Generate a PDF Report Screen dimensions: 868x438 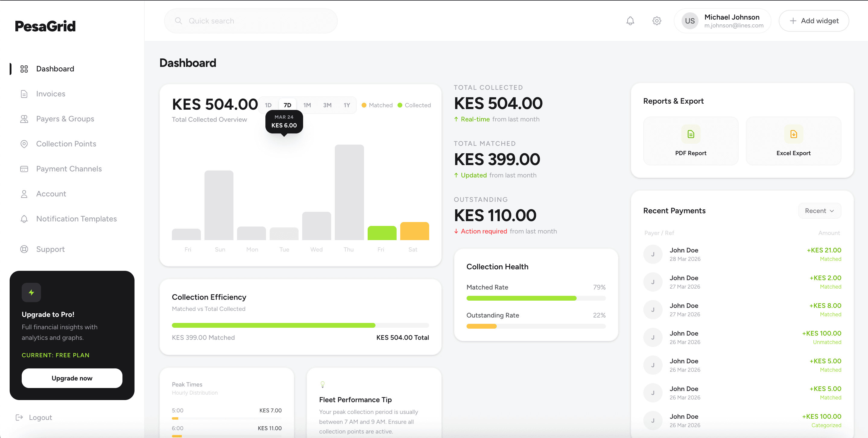(x=690, y=141)
